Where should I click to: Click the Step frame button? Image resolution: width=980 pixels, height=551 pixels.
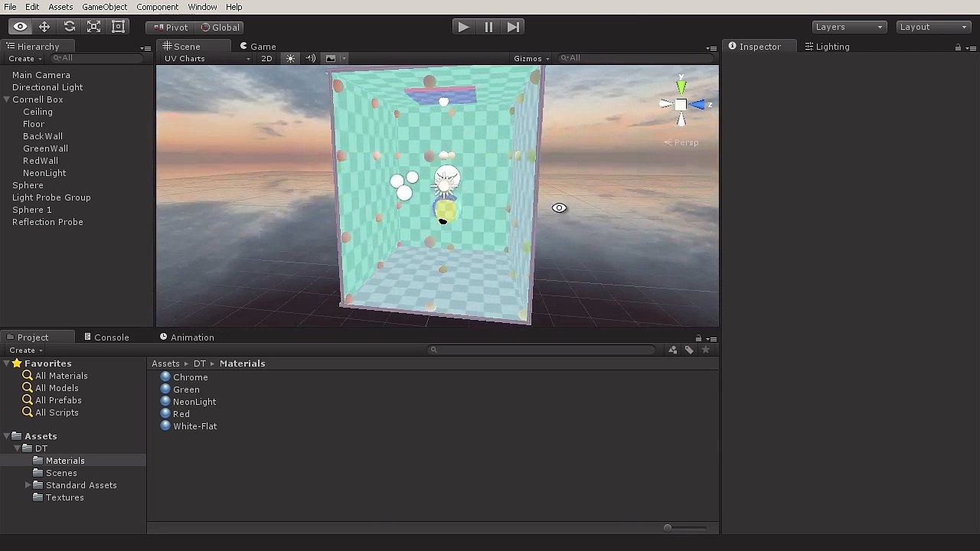point(513,27)
